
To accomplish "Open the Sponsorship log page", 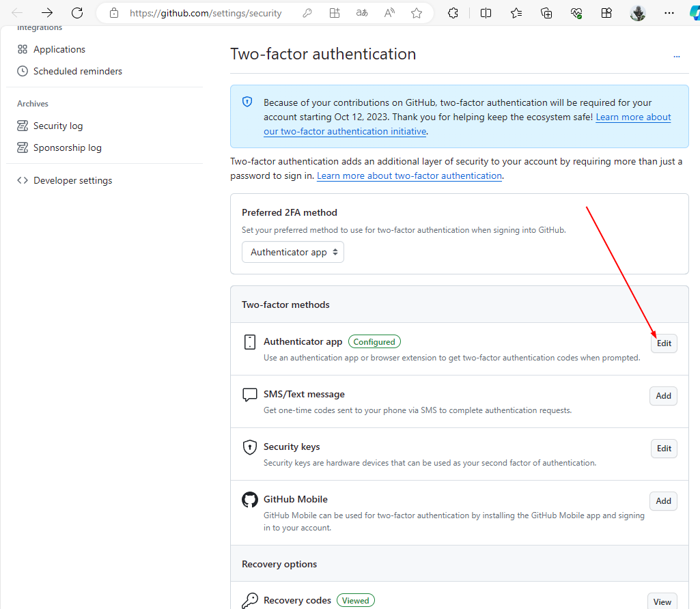I will tap(68, 147).
